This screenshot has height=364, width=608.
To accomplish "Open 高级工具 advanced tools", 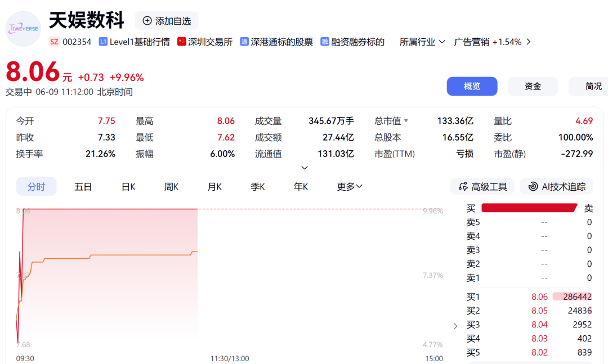I will click(x=482, y=186).
